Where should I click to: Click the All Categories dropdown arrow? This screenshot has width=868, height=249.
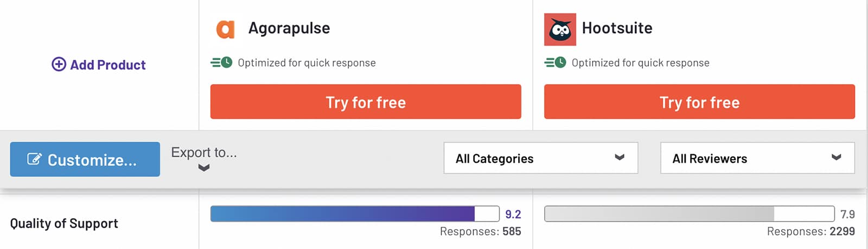point(620,157)
